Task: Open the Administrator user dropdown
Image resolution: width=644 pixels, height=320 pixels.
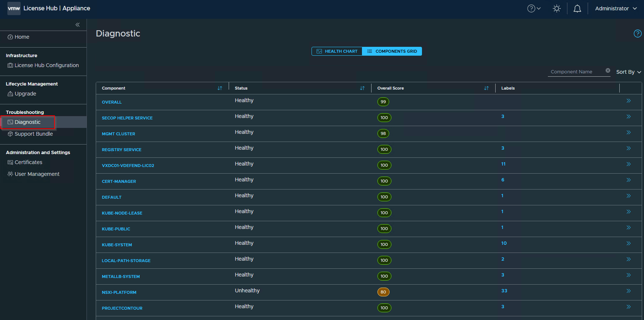Action: point(616,8)
